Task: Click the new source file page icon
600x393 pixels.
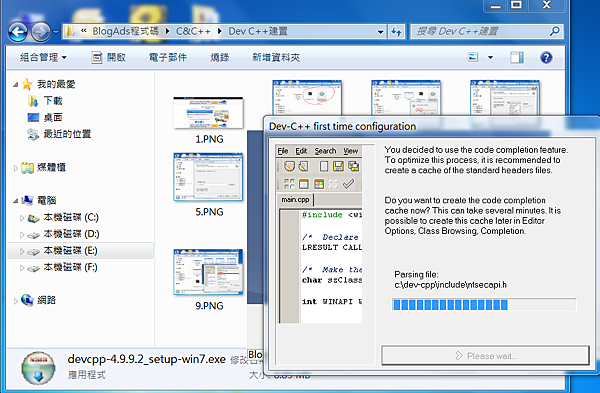Action: point(324,166)
